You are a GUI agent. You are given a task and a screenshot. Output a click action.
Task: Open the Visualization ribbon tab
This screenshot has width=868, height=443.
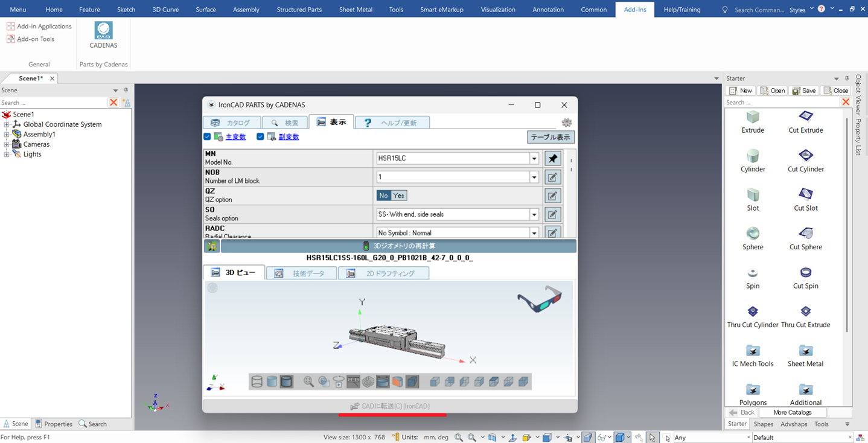[x=498, y=10]
